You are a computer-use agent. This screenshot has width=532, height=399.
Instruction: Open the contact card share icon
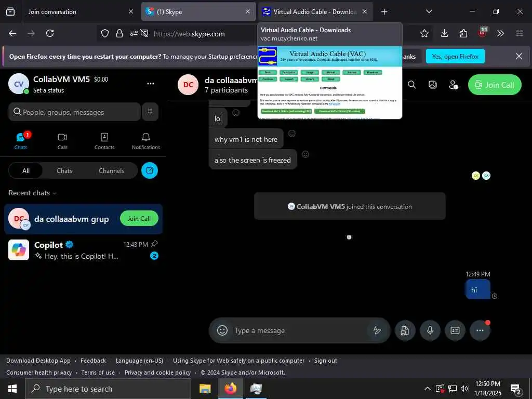[x=455, y=330]
